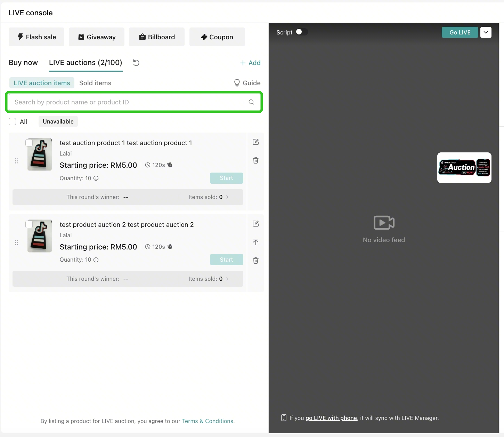Click the search magnifier icon

pyautogui.click(x=251, y=102)
